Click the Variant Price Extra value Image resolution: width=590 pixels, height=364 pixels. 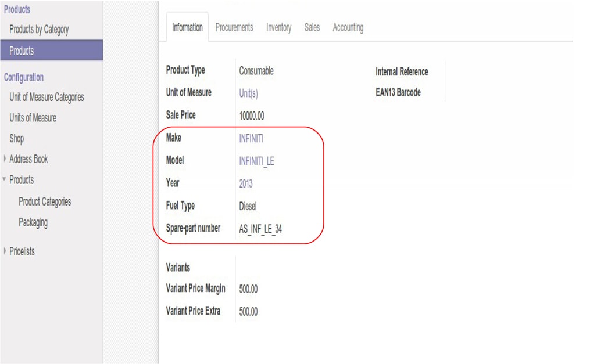248,311
